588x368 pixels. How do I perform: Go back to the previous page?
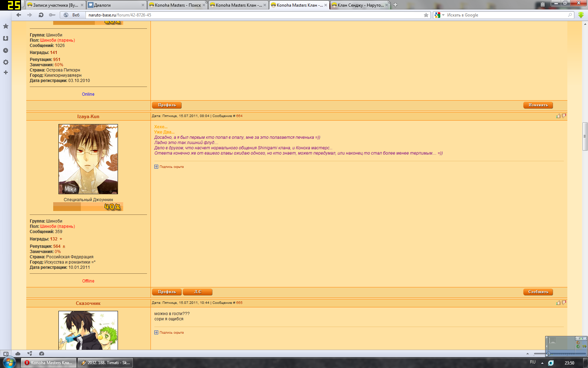(19, 15)
